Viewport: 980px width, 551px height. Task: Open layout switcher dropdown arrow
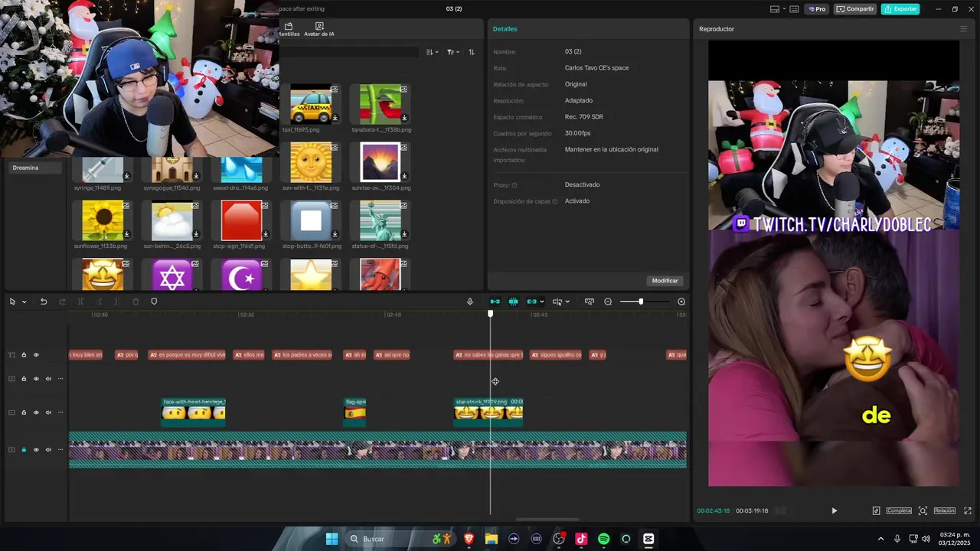pos(783,9)
